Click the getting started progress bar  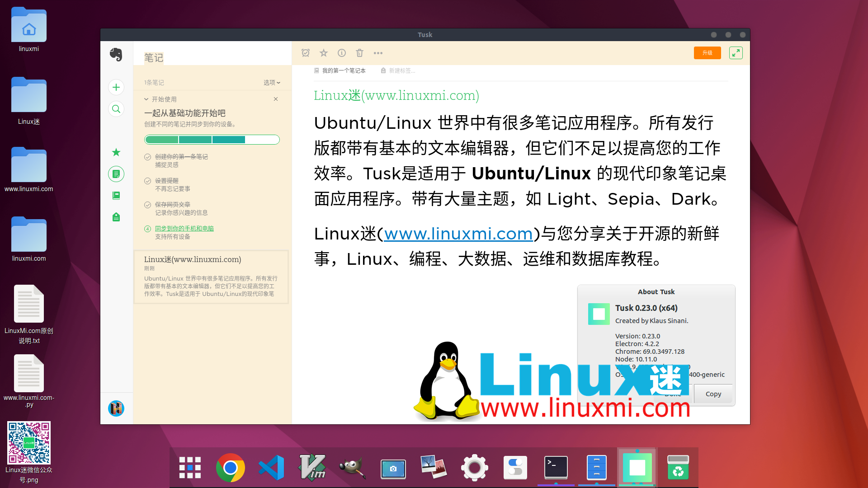[212, 140]
